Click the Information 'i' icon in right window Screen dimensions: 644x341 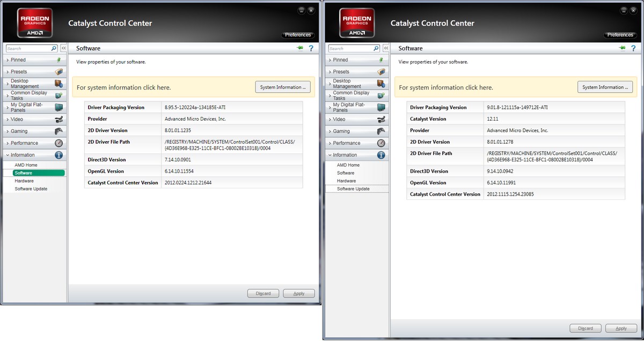click(x=381, y=155)
